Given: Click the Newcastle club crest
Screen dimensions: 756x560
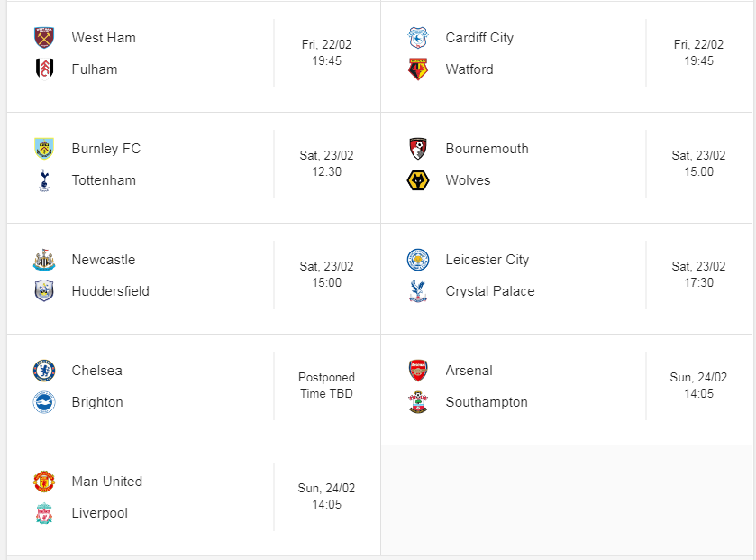Looking at the screenshot, I should point(44,260).
